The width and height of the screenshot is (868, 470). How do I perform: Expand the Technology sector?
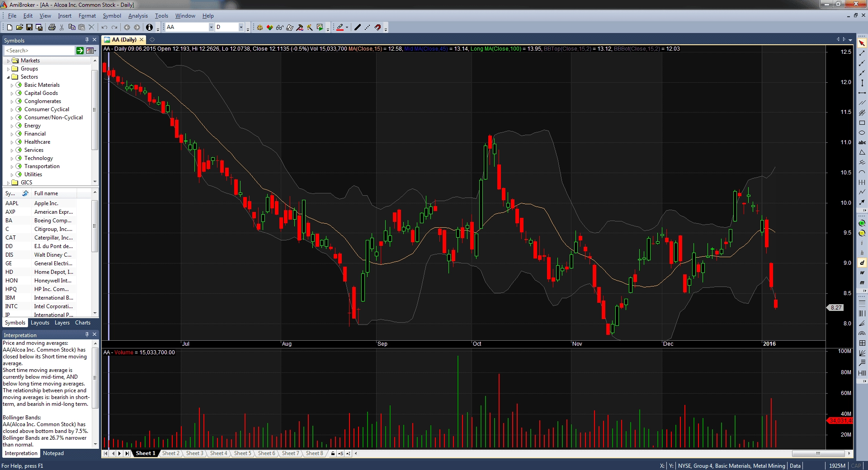pyautogui.click(x=12, y=158)
